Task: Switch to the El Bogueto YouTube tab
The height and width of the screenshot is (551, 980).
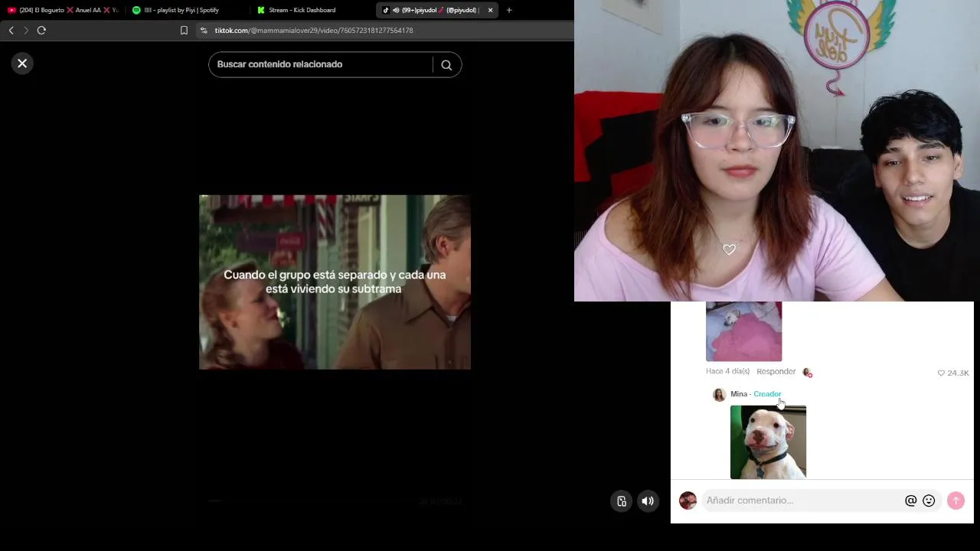Action: click(x=63, y=10)
